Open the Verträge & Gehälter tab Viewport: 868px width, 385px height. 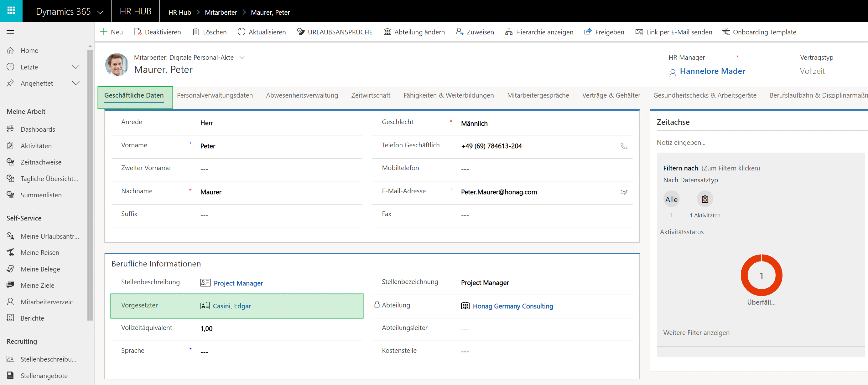tap(611, 95)
